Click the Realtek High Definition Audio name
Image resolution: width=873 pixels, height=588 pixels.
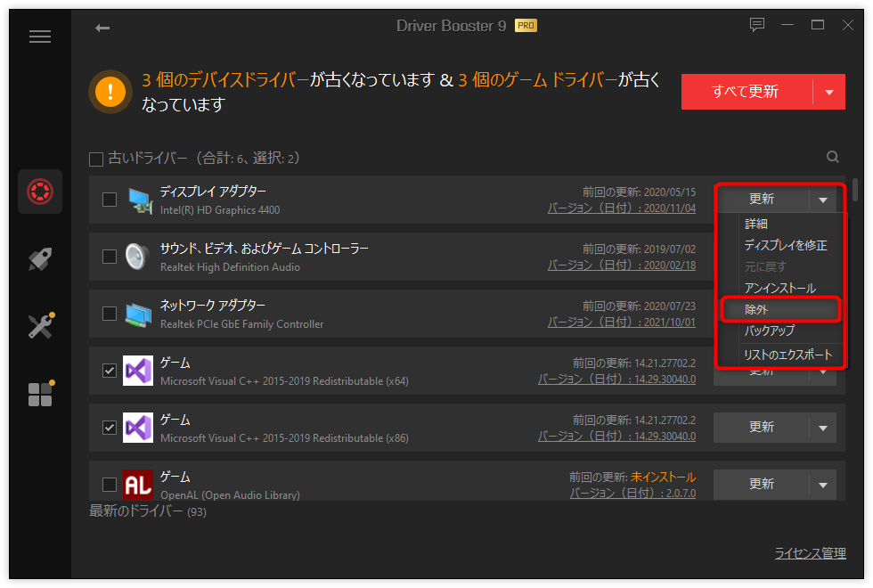point(230,267)
